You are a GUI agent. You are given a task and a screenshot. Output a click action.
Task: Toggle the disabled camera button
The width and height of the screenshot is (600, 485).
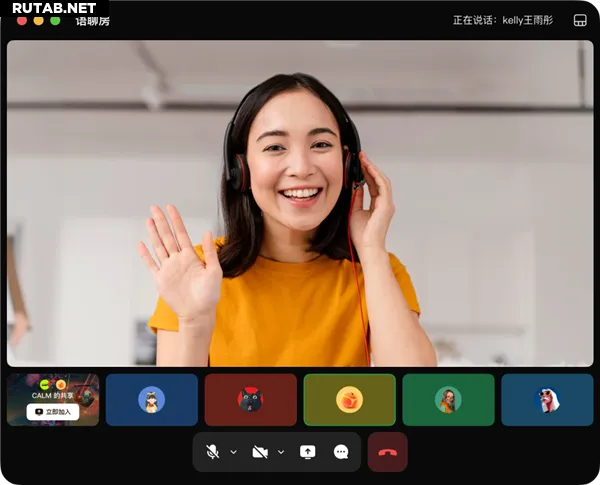pyautogui.click(x=260, y=452)
